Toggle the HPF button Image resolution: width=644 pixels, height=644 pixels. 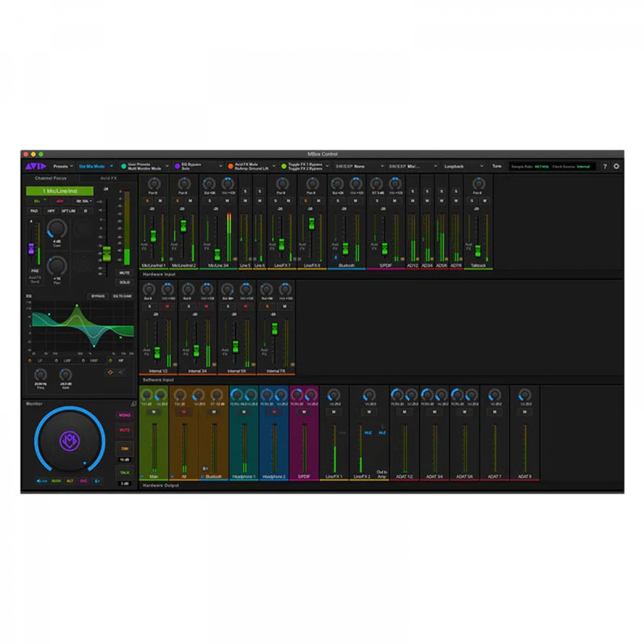click(x=51, y=211)
